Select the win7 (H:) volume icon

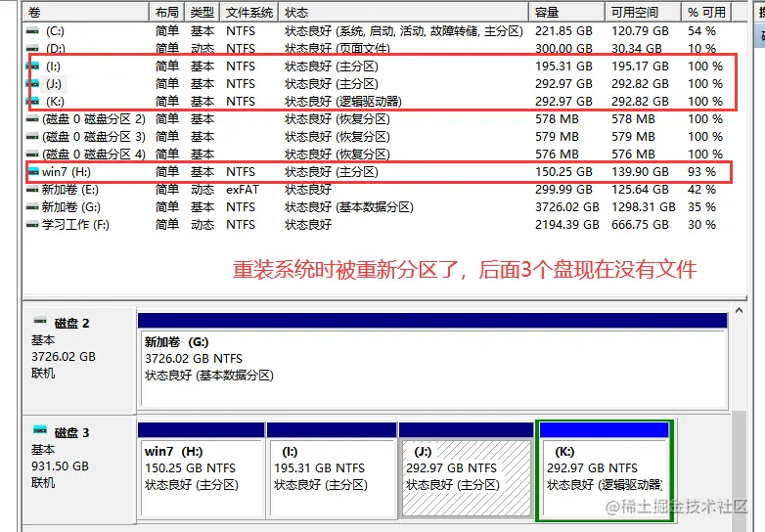32,172
